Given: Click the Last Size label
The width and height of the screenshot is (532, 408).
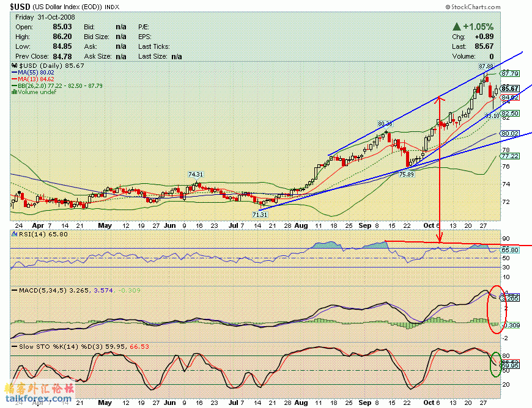Looking at the screenshot, I should pos(153,56).
